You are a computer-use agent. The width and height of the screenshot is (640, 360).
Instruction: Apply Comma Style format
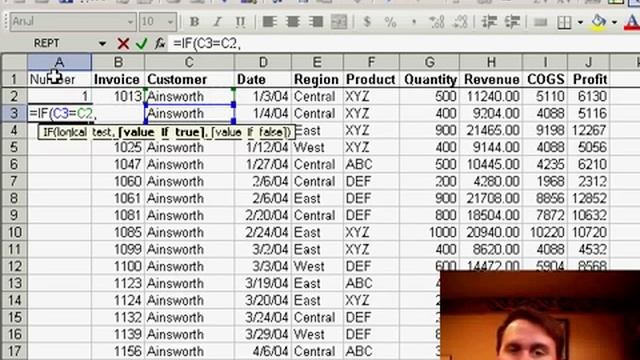coord(414,22)
